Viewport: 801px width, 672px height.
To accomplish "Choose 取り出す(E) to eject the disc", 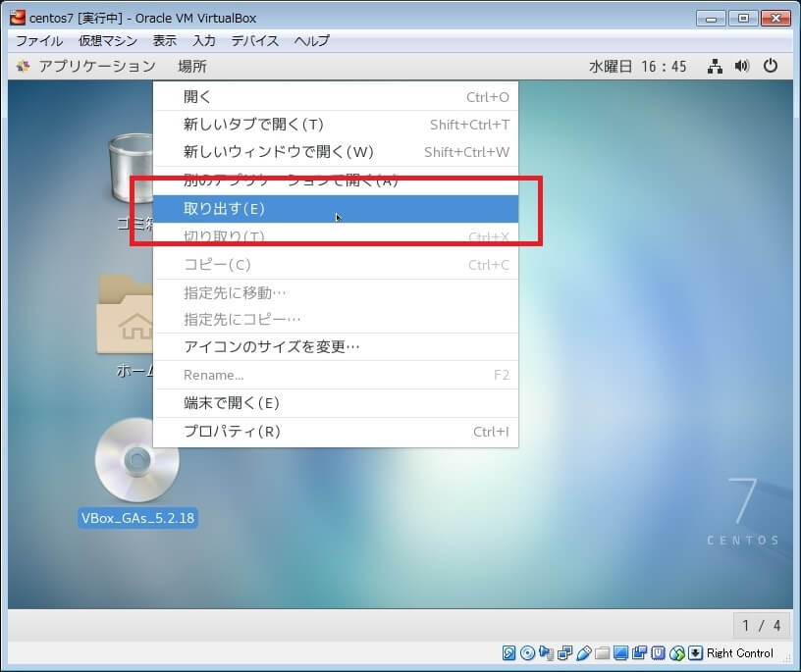I will pyautogui.click(x=224, y=209).
